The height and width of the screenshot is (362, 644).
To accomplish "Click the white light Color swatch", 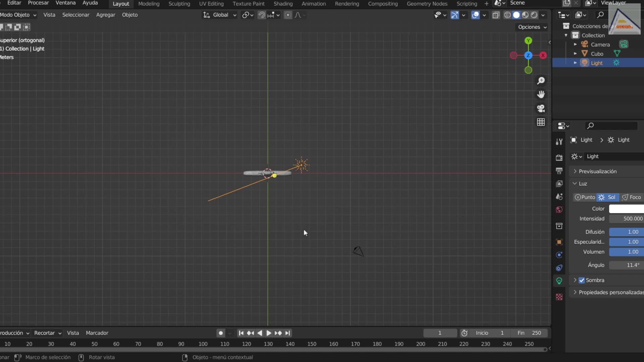I will tap(626, 208).
